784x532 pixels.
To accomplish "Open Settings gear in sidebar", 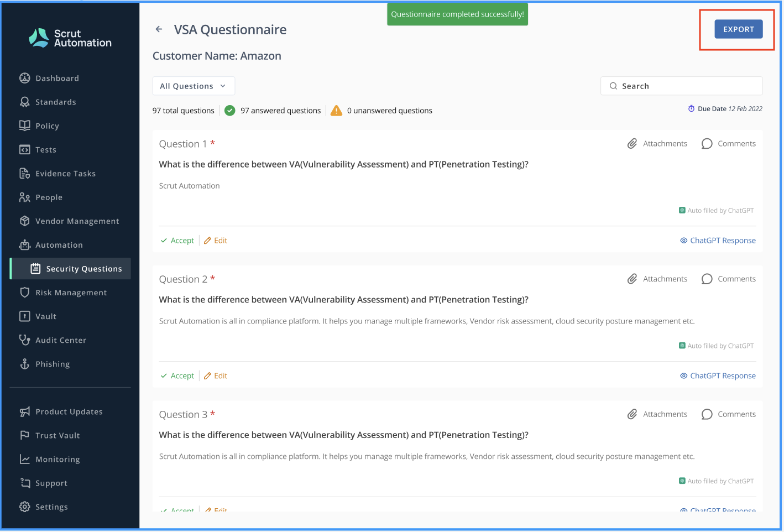I will [25, 507].
